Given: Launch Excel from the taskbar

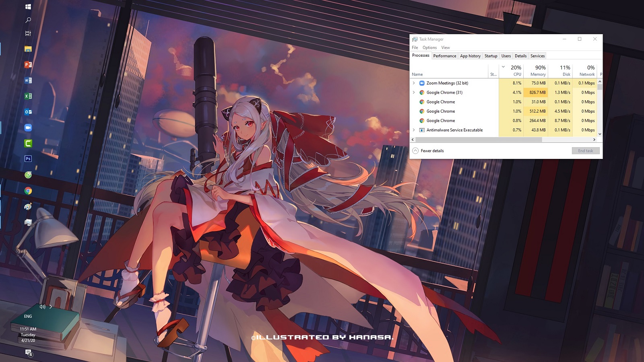Looking at the screenshot, I should click(x=28, y=96).
